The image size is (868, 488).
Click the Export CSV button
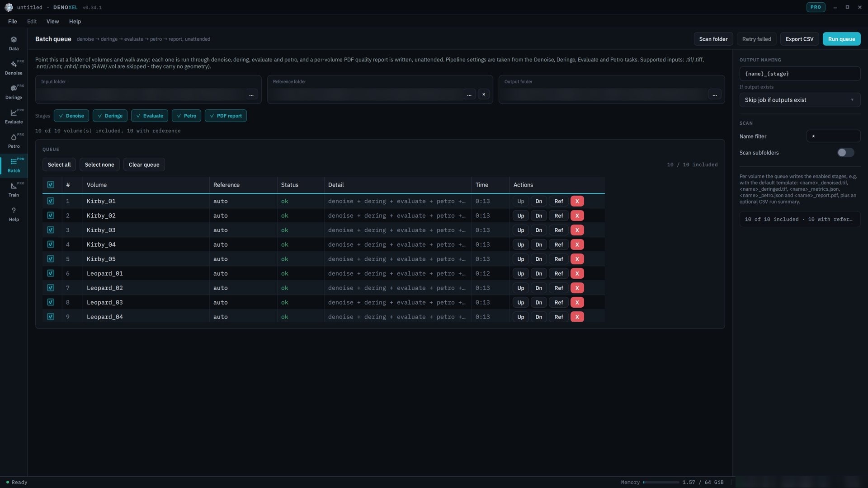click(799, 39)
